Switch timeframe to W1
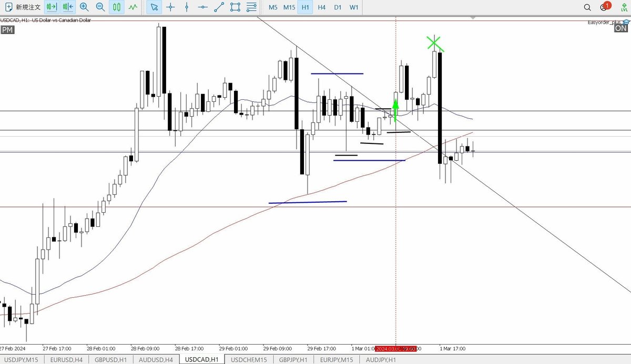The width and height of the screenshot is (631, 364). (354, 7)
